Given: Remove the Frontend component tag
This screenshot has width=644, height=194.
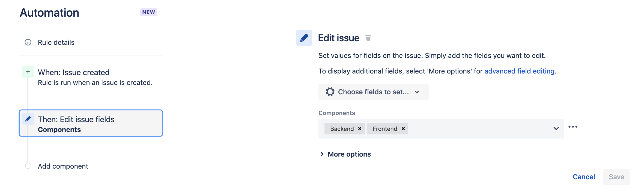Looking at the screenshot, I should click(x=403, y=129).
